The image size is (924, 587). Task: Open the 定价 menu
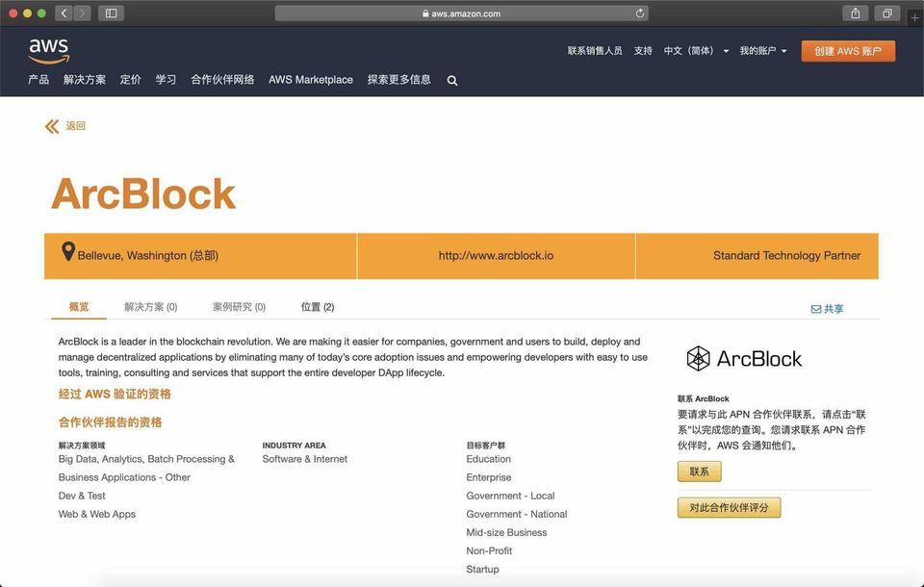(x=130, y=80)
